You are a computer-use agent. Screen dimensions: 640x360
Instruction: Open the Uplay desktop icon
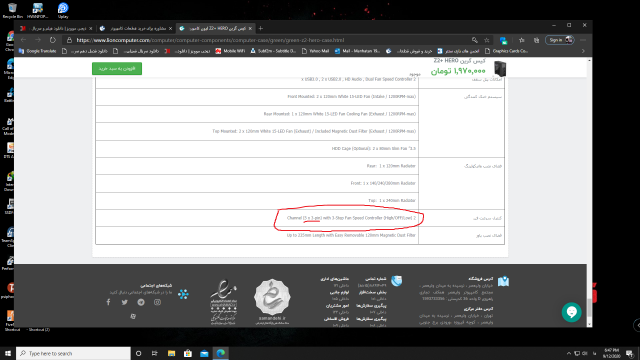63,11
